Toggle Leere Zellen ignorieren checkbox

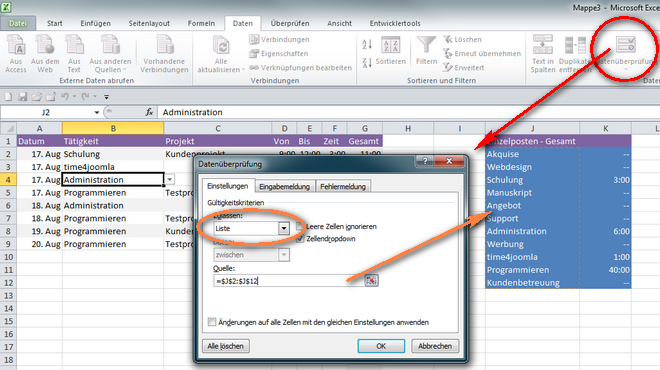point(299,226)
